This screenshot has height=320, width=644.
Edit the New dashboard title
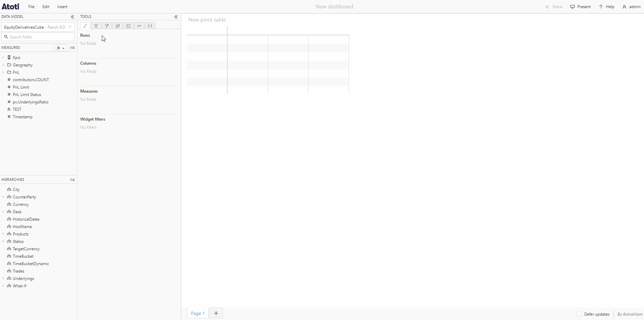334,6
